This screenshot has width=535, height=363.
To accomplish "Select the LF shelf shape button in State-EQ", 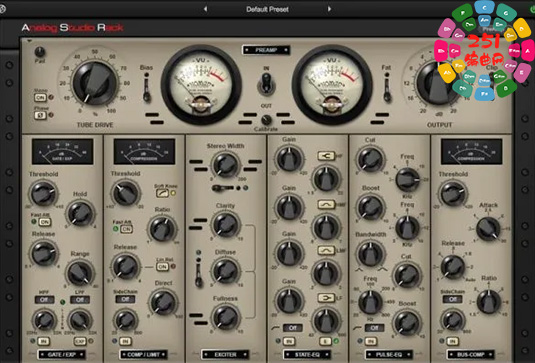I will [326, 298].
